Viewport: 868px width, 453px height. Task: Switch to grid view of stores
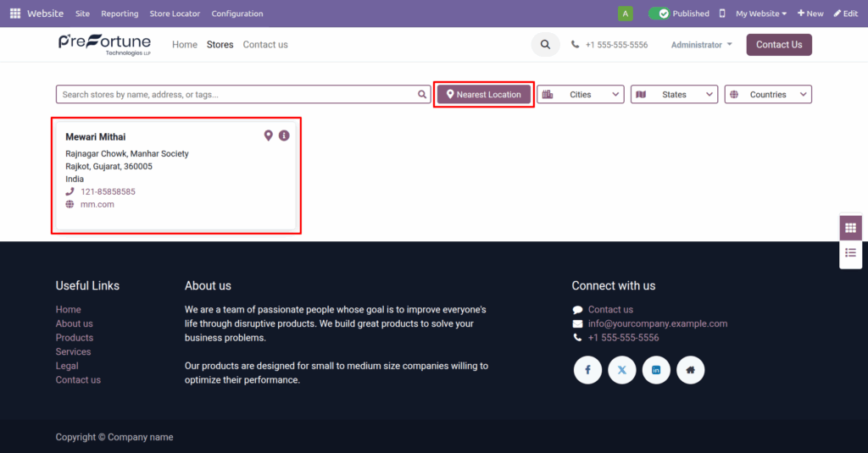tap(851, 228)
